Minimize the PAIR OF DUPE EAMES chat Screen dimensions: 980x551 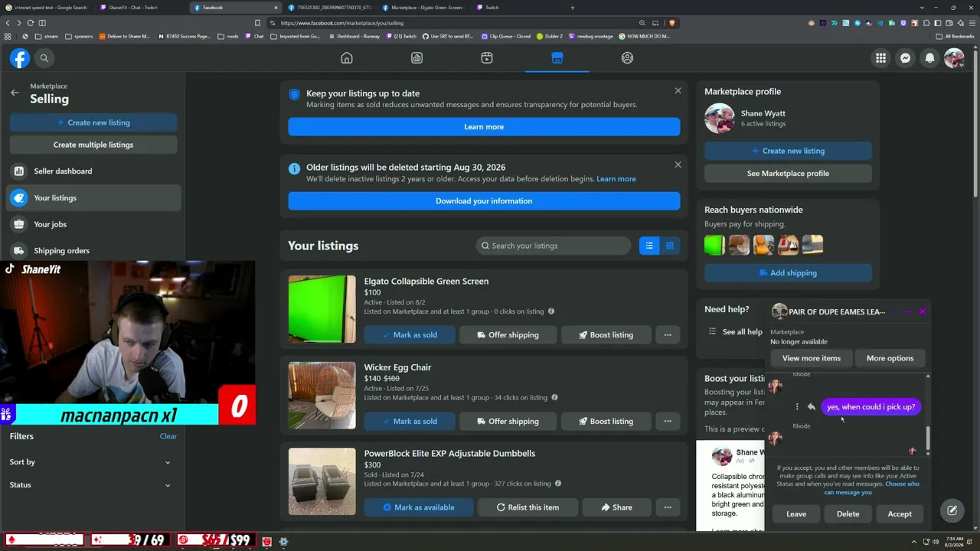908,311
